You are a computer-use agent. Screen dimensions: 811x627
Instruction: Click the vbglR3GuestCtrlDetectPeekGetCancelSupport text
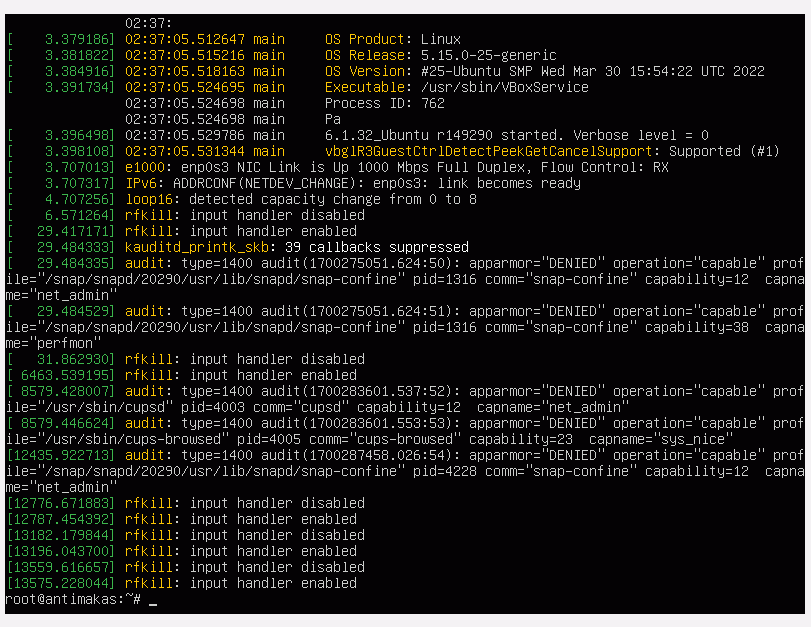(x=488, y=152)
